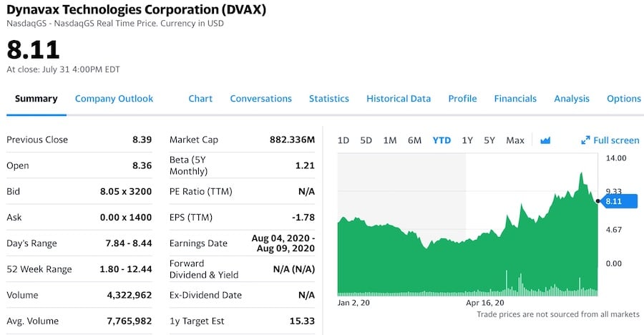
Task: Open the Analysis tab
Action: (x=572, y=99)
